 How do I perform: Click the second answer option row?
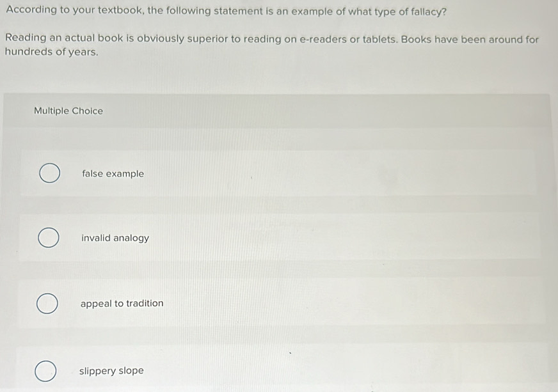tap(279, 238)
